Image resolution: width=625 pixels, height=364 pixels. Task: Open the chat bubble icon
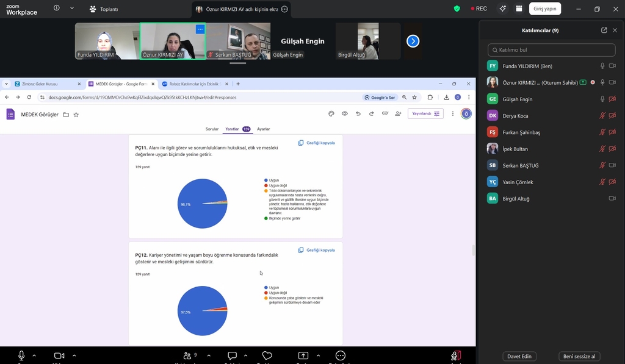click(232, 355)
